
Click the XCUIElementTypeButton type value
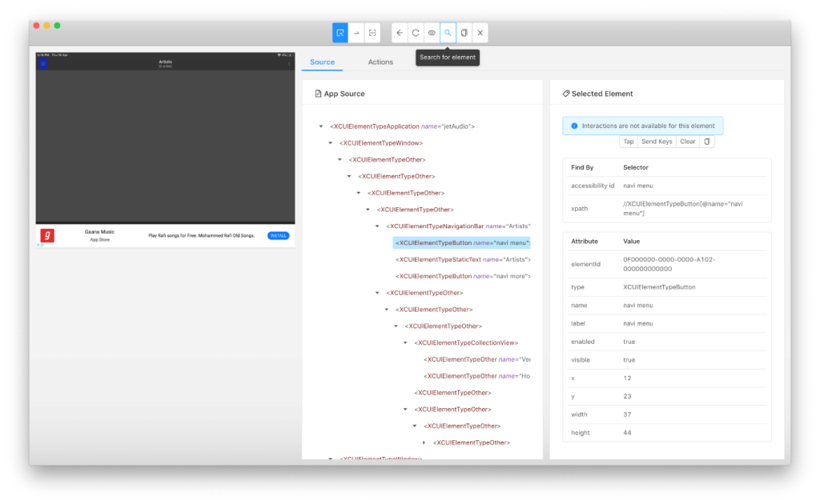[659, 286]
